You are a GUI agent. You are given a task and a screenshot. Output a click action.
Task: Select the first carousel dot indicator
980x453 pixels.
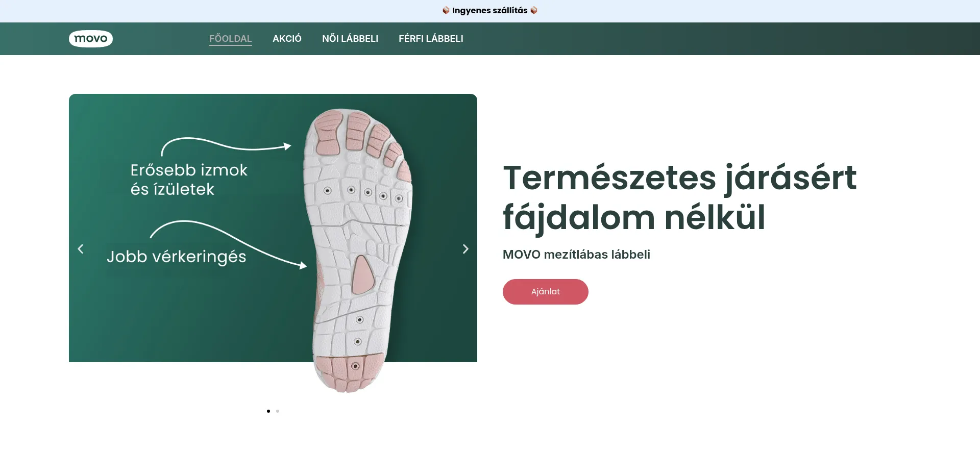(x=268, y=411)
